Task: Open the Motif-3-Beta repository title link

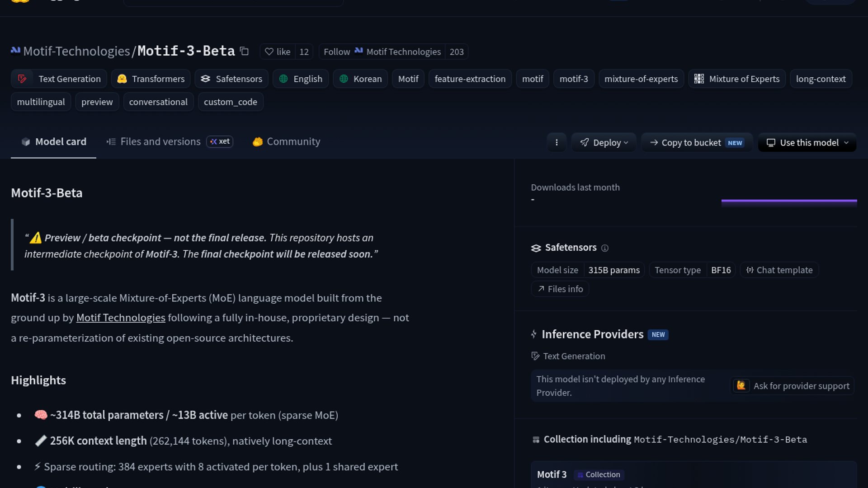Action: (x=186, y=51)
